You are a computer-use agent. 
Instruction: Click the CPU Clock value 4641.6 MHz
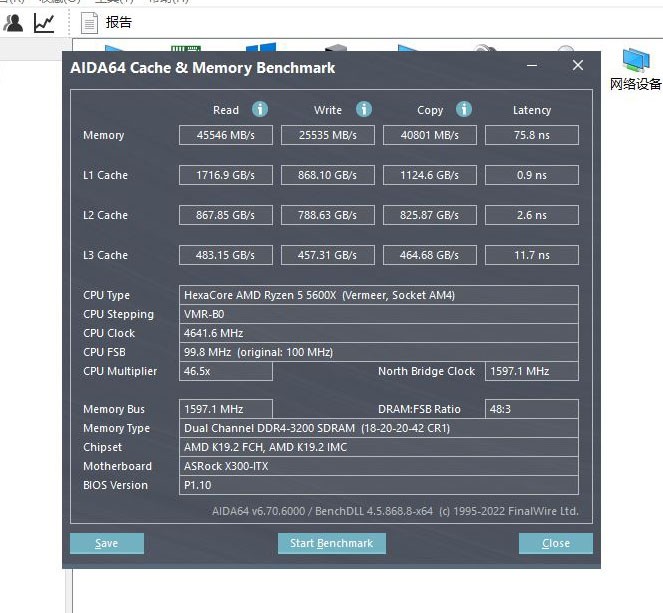click(379, 333)
